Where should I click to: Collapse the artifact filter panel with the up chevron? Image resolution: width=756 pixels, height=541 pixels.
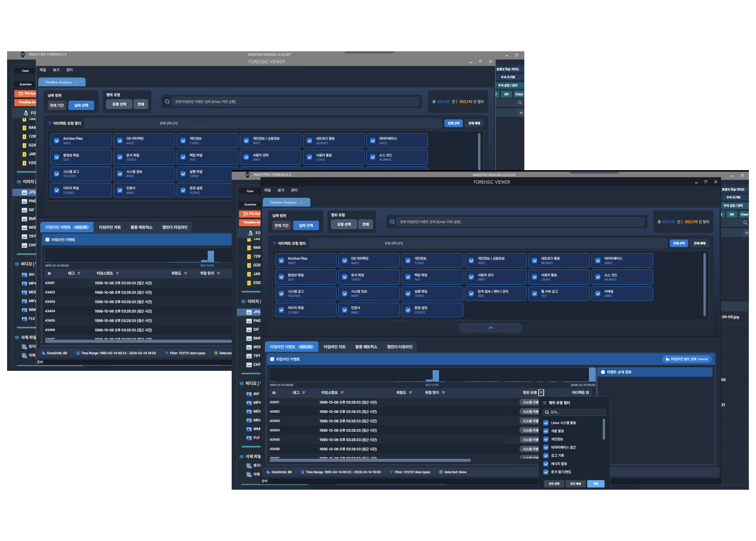coord(491,328)
